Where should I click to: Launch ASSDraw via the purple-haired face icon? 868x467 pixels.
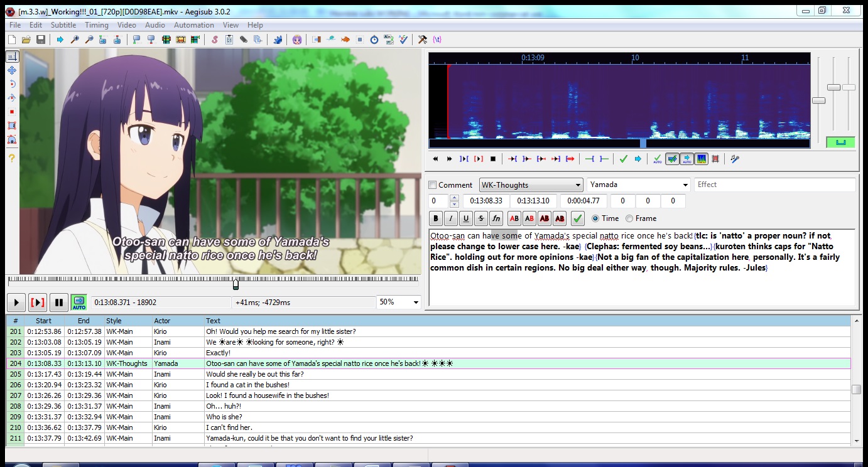tap(297, 40)
